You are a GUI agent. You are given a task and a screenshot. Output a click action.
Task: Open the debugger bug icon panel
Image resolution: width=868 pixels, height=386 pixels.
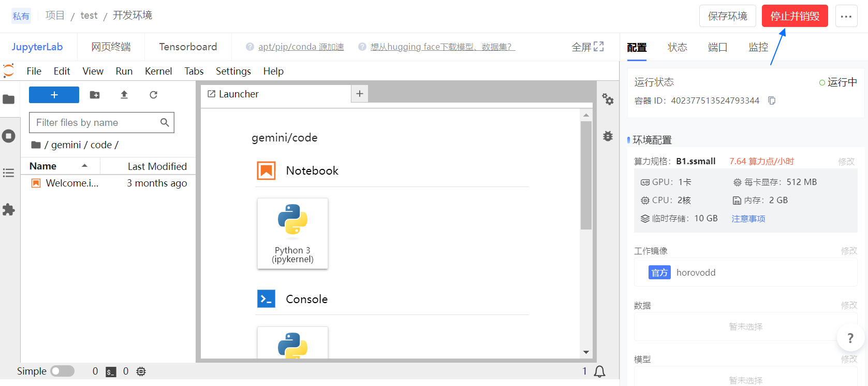tap(608, 136)
